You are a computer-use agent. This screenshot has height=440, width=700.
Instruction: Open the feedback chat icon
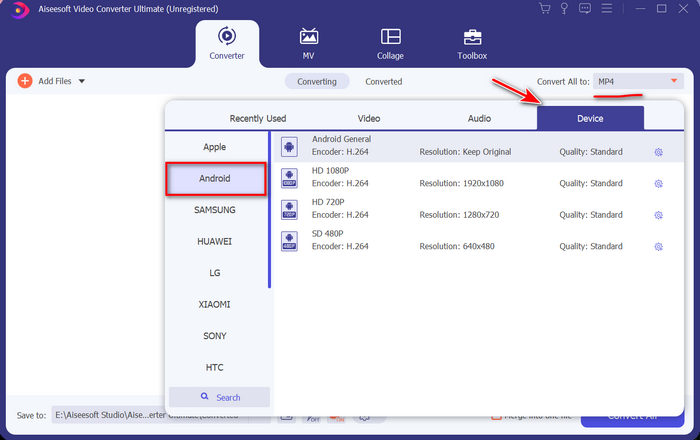click(585, 8)
